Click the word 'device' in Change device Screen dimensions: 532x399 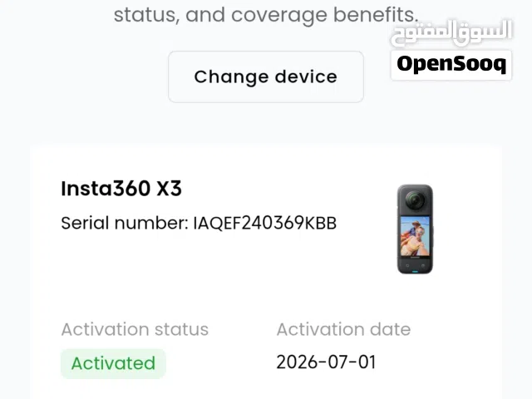coord(306,76)
